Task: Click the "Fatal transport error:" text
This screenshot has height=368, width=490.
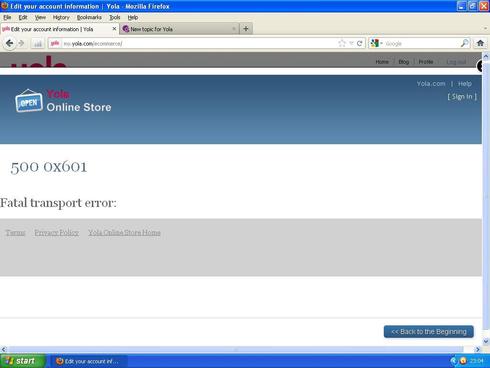Action: pos(58,203)
